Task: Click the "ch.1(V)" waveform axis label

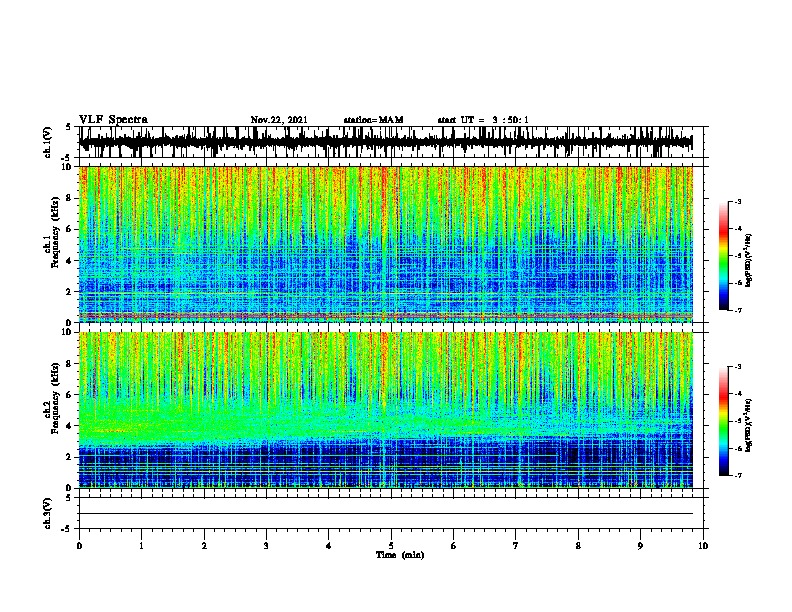Action: (48, 142)
